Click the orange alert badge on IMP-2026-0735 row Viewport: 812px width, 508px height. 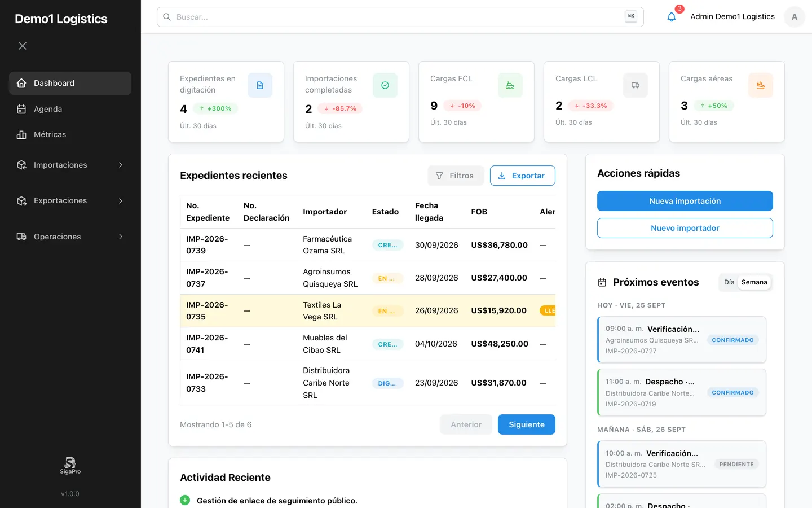548,310
